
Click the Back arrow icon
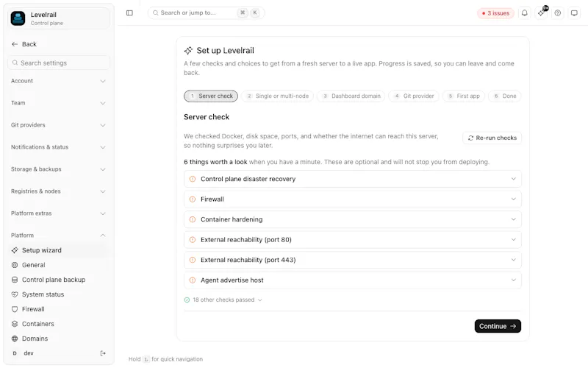(15, 44)
